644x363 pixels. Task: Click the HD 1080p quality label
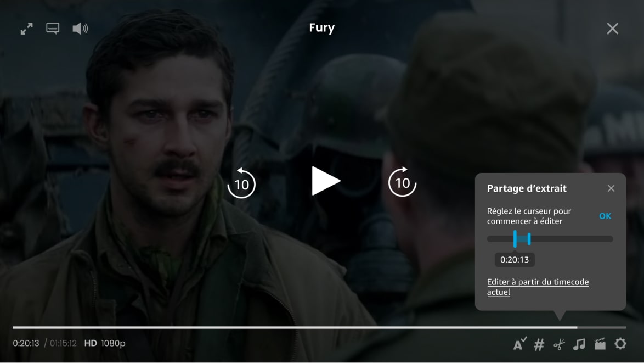tap(105, 343)
